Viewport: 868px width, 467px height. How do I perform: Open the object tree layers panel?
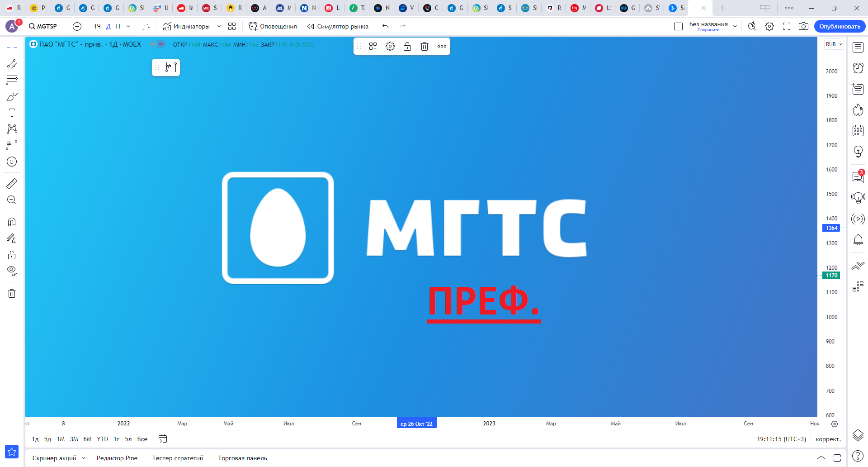pyautogui.click(x=858, y=435)
